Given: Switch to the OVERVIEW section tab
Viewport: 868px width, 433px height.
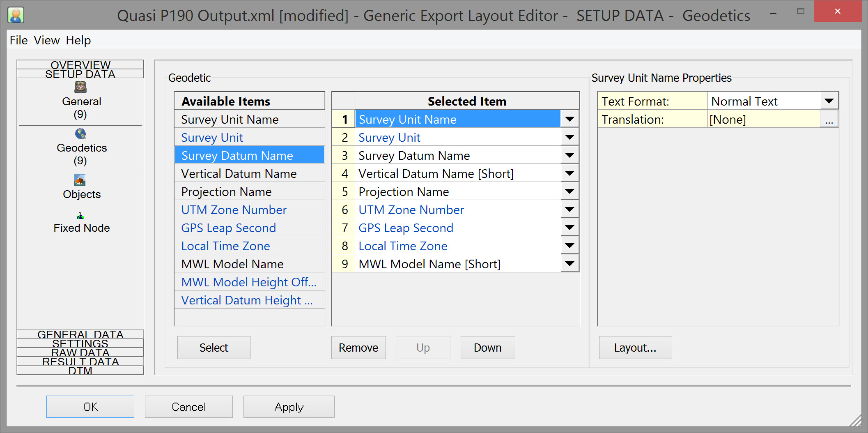Looking at the screenshot, I should pos(80,64).
